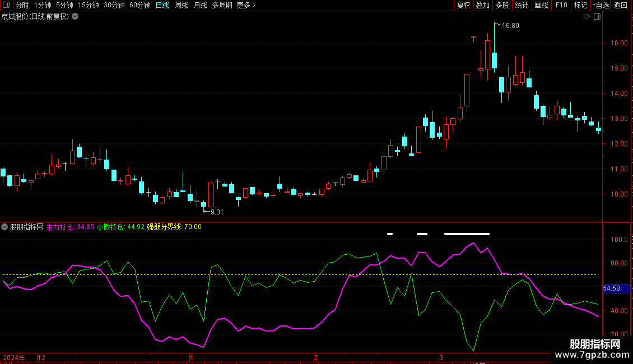
Task: Select the 15分钟 period tab
Action: click(89, 5)
